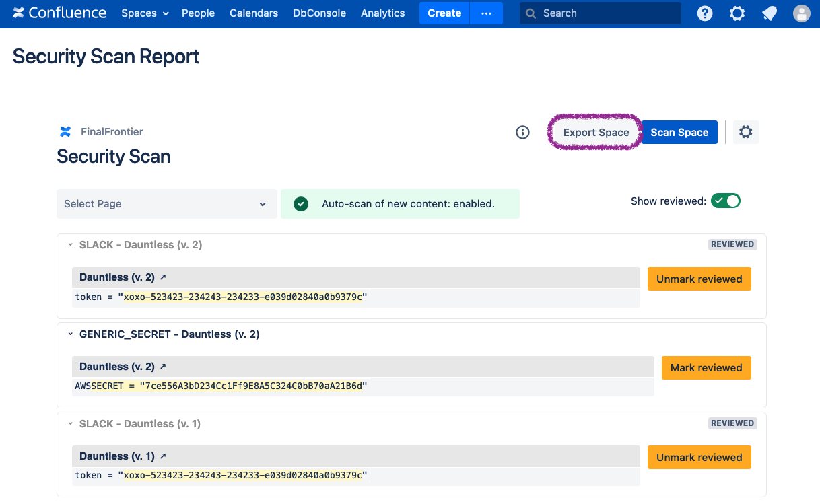The image size is (820, 504).
Task: Go to Analytics in top navigation
Action: point(382,13)
